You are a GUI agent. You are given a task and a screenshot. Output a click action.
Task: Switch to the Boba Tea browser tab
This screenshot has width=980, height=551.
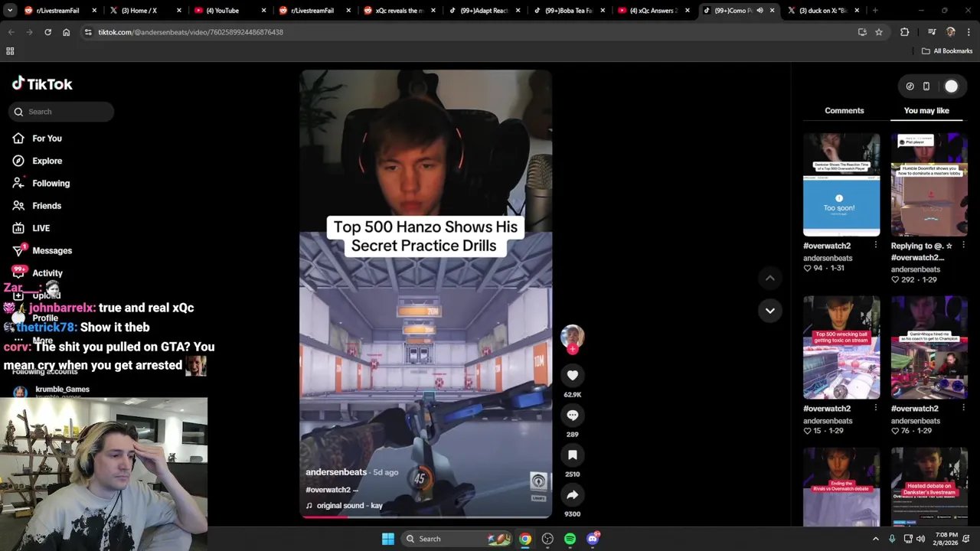[568, 11]
